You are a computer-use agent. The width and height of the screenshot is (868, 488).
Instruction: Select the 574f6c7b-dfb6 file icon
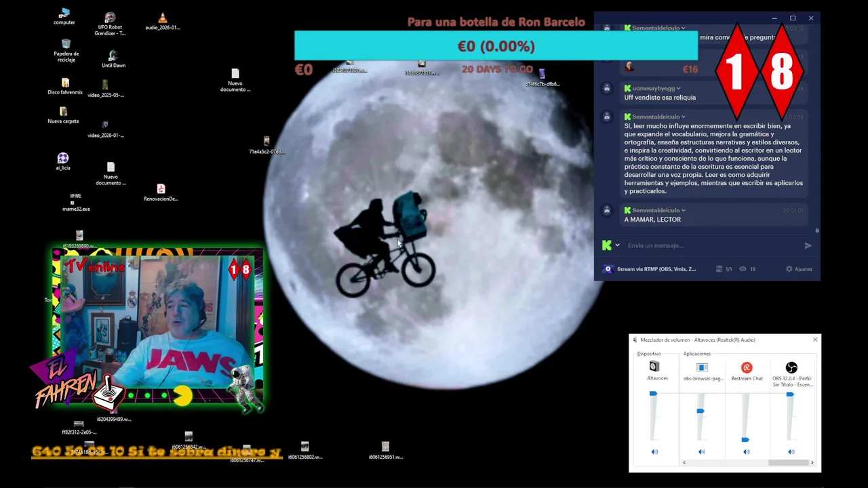(542, 78)
